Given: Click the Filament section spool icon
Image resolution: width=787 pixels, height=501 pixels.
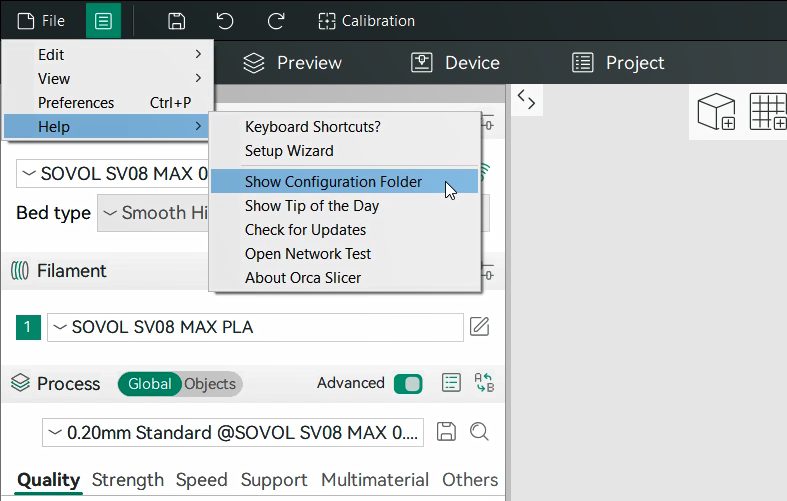Looking at the screenshot, I should click(20, 271).
